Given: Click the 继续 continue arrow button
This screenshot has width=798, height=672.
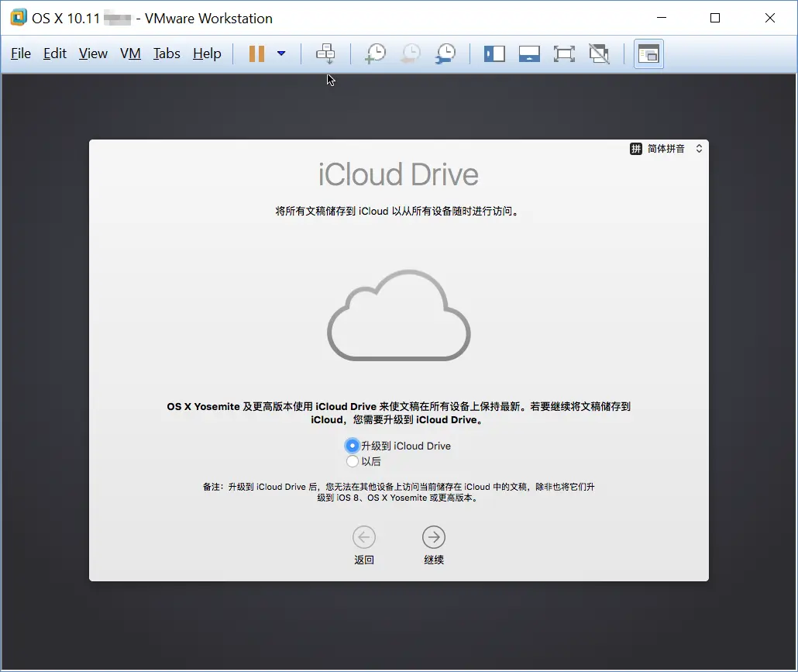Looking at the screenshot, I should [x=433, y=536].
